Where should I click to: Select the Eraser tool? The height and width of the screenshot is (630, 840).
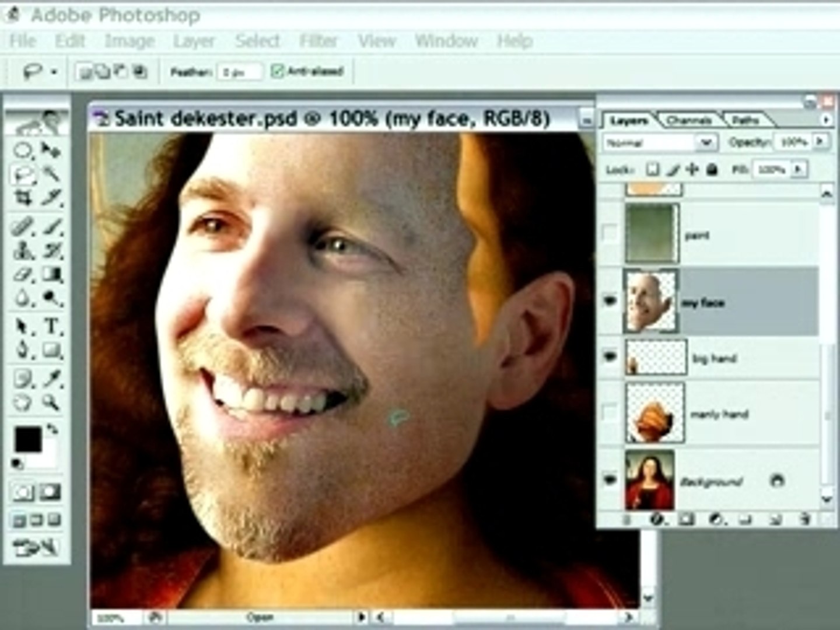23,274
